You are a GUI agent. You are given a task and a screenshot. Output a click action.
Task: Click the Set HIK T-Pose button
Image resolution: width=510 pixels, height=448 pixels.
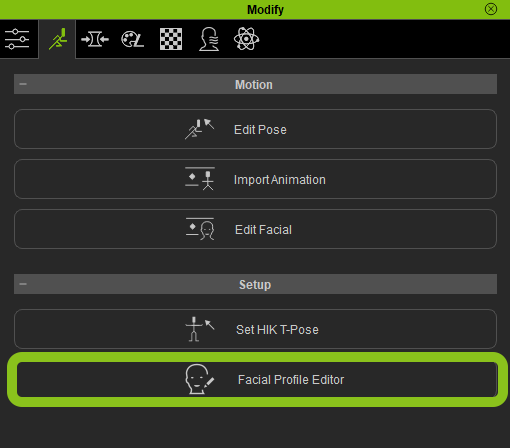255,329
